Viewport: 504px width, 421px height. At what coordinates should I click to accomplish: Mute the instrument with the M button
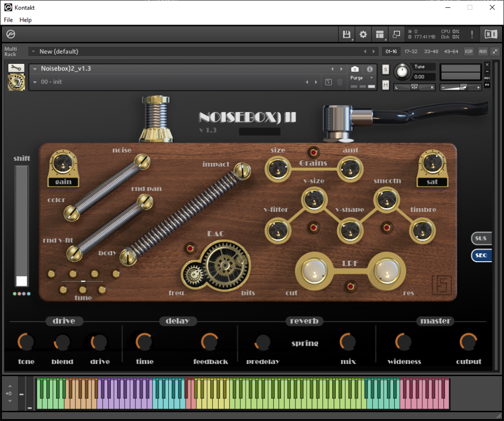tap(386, 85)
